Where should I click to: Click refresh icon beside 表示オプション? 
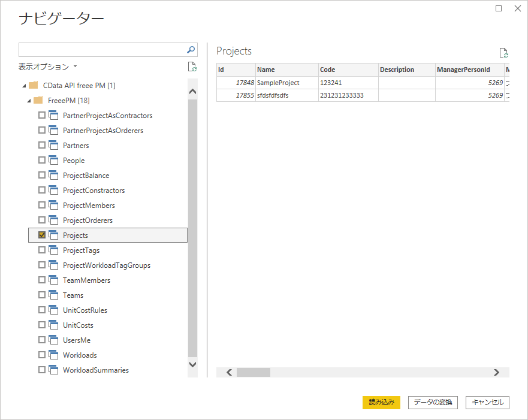(x=192, y=67)
